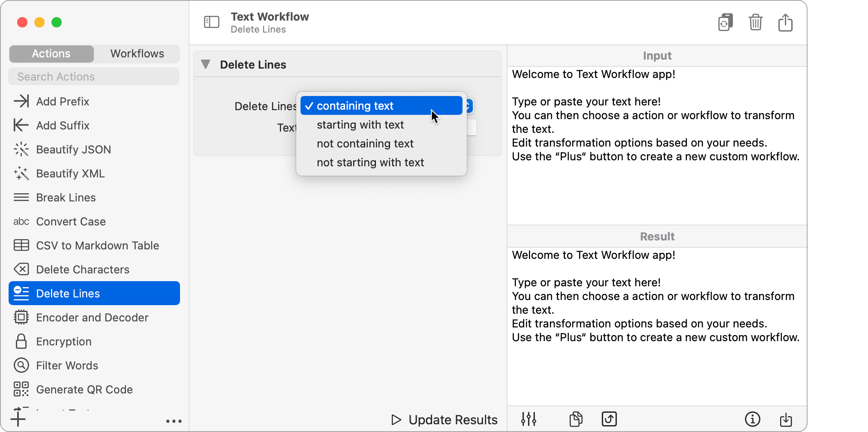Select the Convert Case action
868x432 pixels.
[x=94, y=221]
